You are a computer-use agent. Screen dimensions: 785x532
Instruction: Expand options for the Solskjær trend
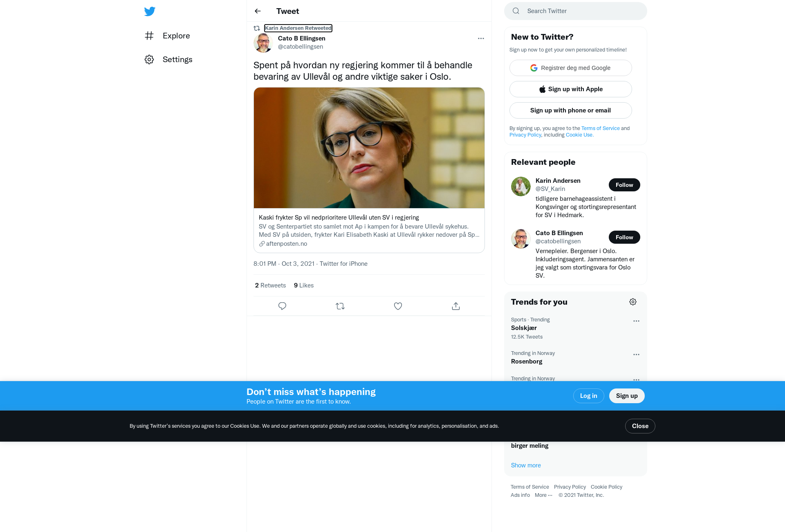tap(636, 321)
